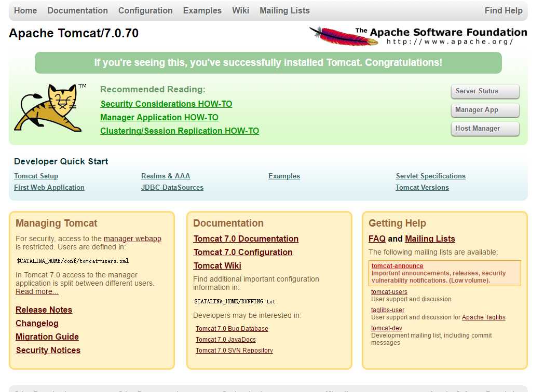This screenshot has width=558, height=392.
Task: Open Manager Application HOW-TO link
Action: tap(159, 117)
